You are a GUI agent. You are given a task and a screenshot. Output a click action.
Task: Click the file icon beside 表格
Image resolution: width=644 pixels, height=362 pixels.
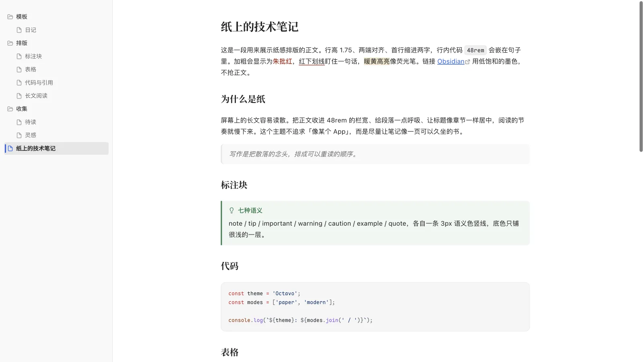(x=19, y=70)
